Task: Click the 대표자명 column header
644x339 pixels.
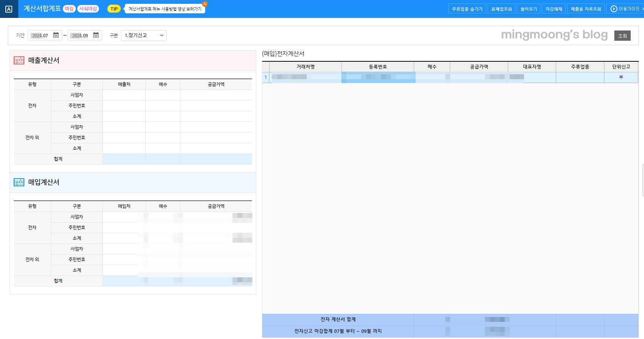Action: [532, 67]
